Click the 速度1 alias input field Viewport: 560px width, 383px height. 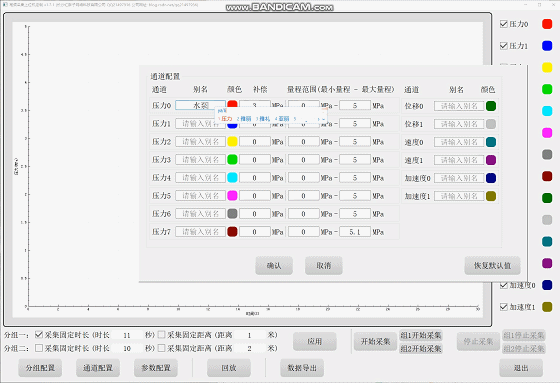[459, 160]
